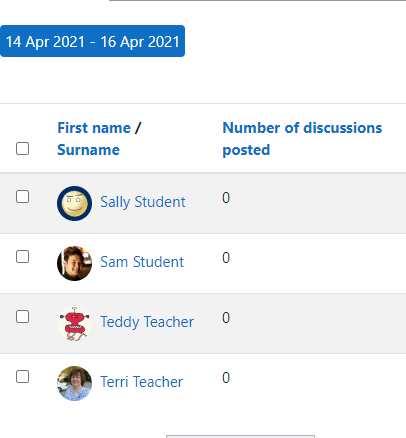The height and width of the screenshot is (438, 406).
Task: Sort the table by First name
Action: [94, 128]
